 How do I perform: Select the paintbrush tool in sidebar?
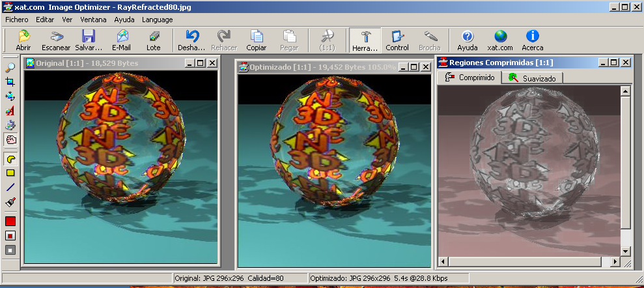[10, 202]
